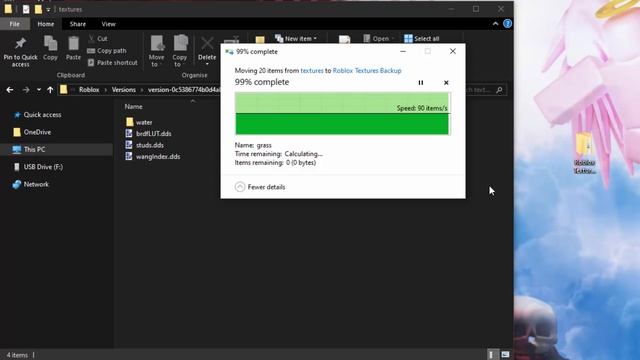Cancel the move with small X
Viewport: 640px width, 360px height.
pos(446,83)
